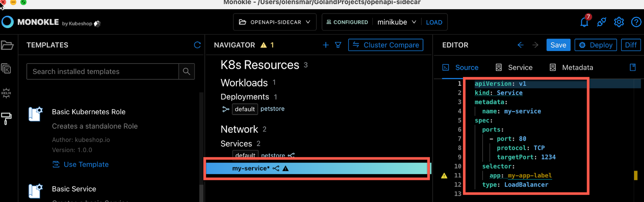Open the editor documentation icon
644x202 pixels.
click(x=633, y=67)
